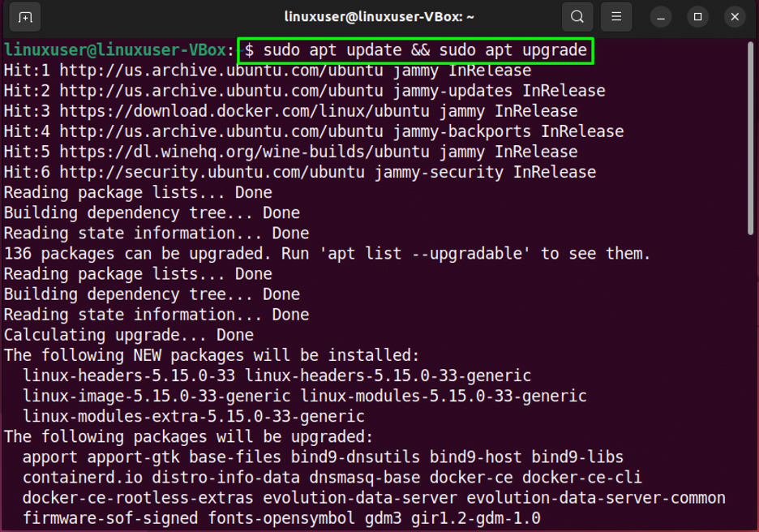Open the terminal search tool
759x532 pixels.
(x=577, y=17)
